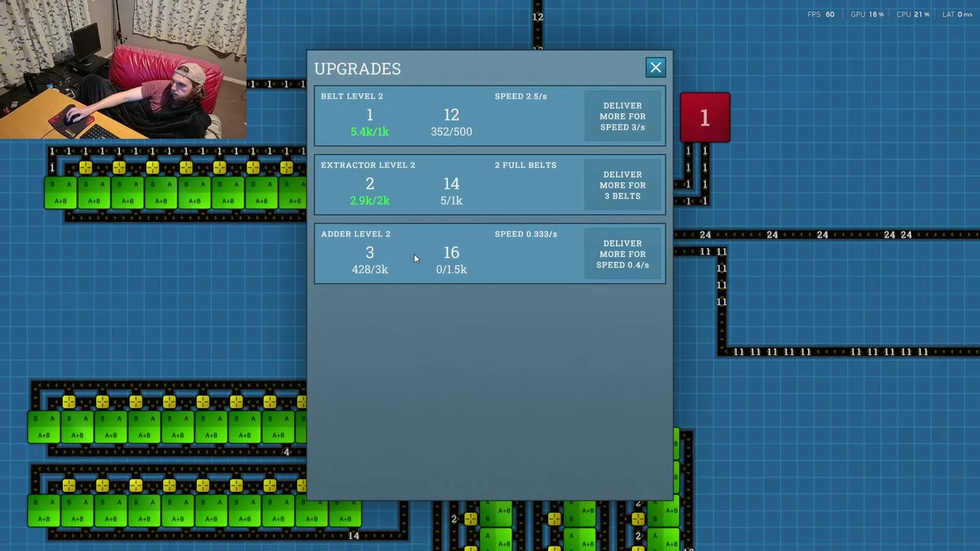Image resolution: width=980 pixels, height=551 pixels.
Task: Click the FPS 60 readout
Action: click(x=821, y=15)
